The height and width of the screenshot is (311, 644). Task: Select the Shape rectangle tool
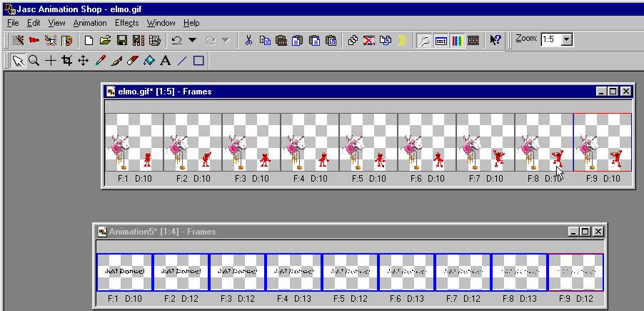click(198, 61)
